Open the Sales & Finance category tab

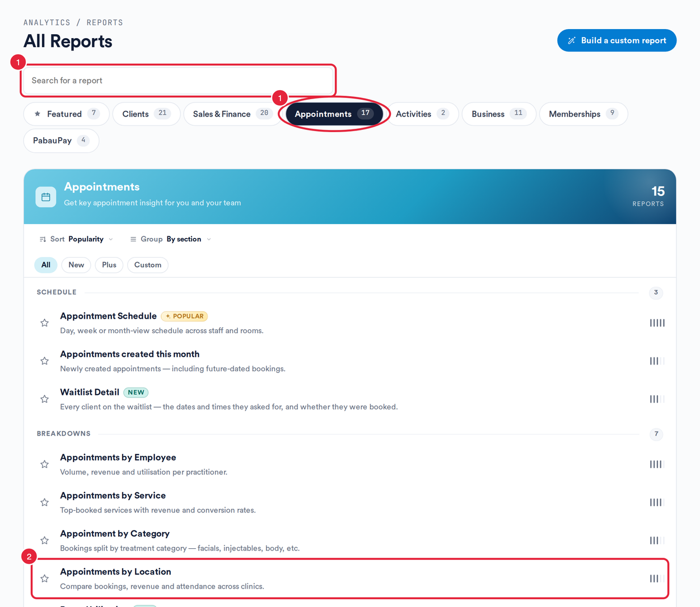[232, 114]
